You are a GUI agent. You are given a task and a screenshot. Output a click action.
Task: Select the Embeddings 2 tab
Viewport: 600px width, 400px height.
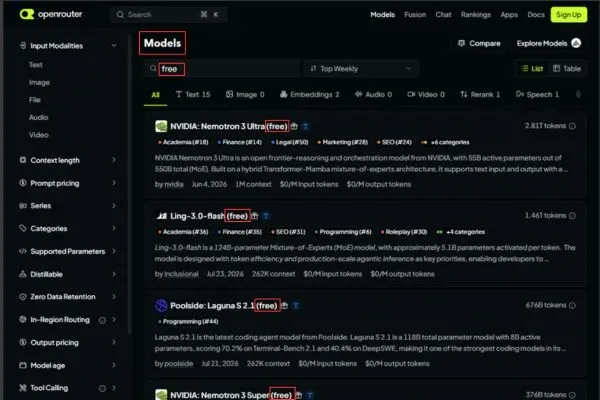pyautogui.click(x=310, y=95)
